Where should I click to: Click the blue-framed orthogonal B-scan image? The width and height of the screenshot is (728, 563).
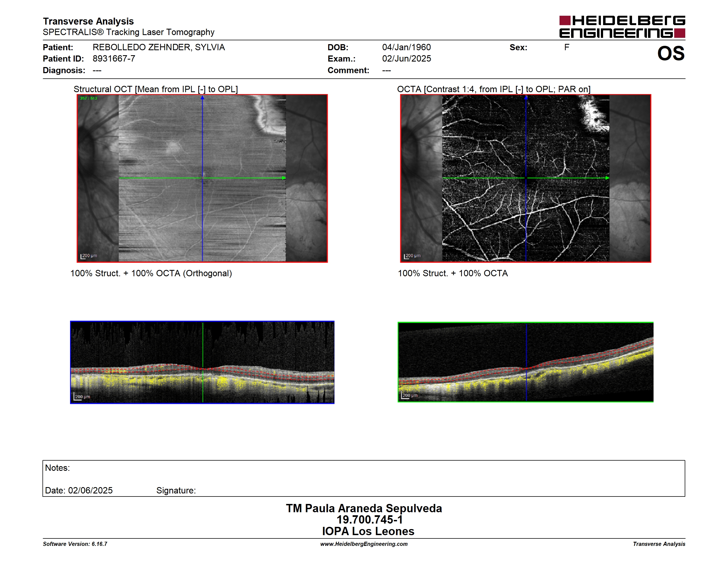(x=202, y=362)
